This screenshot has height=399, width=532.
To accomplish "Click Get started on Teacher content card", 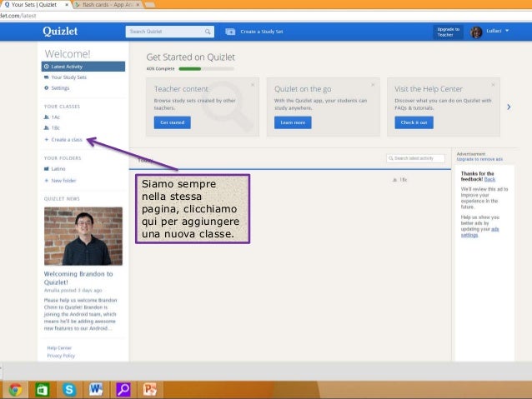I will point(173,122).
